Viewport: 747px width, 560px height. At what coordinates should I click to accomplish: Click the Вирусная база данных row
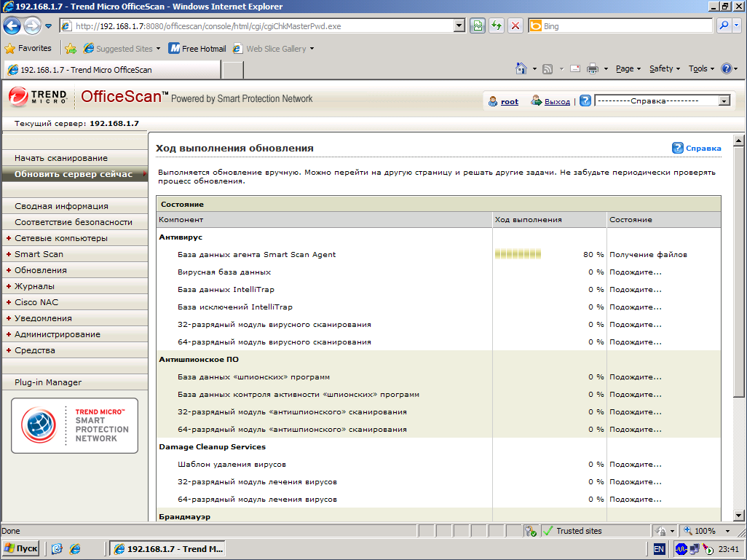pyautogui.click(x=438, y=272)
